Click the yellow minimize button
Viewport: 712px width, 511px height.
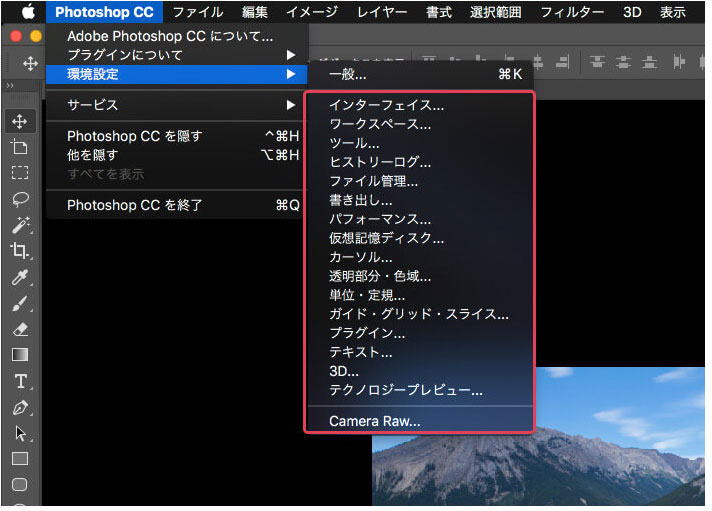pyautogui.click(x=36, y=36)
